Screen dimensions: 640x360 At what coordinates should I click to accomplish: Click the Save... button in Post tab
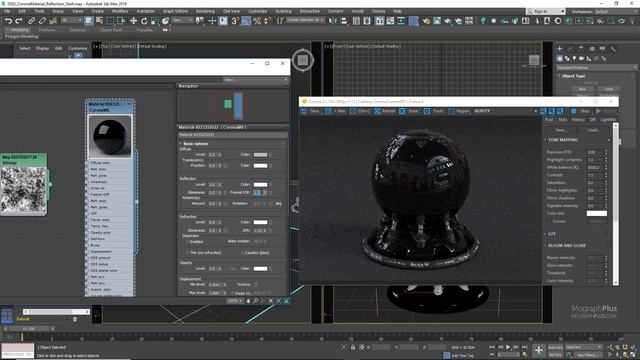tap(561, 130)
